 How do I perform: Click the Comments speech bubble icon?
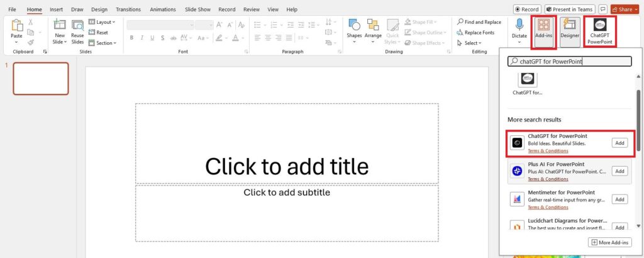click(603, 9)
